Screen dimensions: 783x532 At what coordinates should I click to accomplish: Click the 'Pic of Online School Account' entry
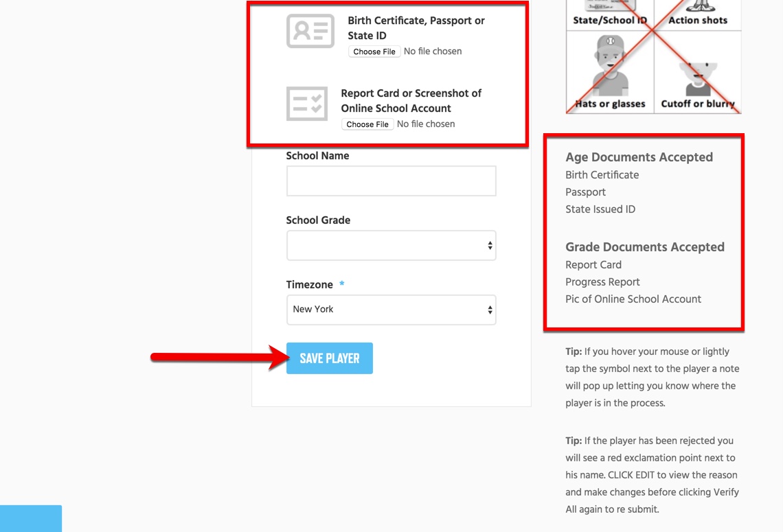coord(633,299)
